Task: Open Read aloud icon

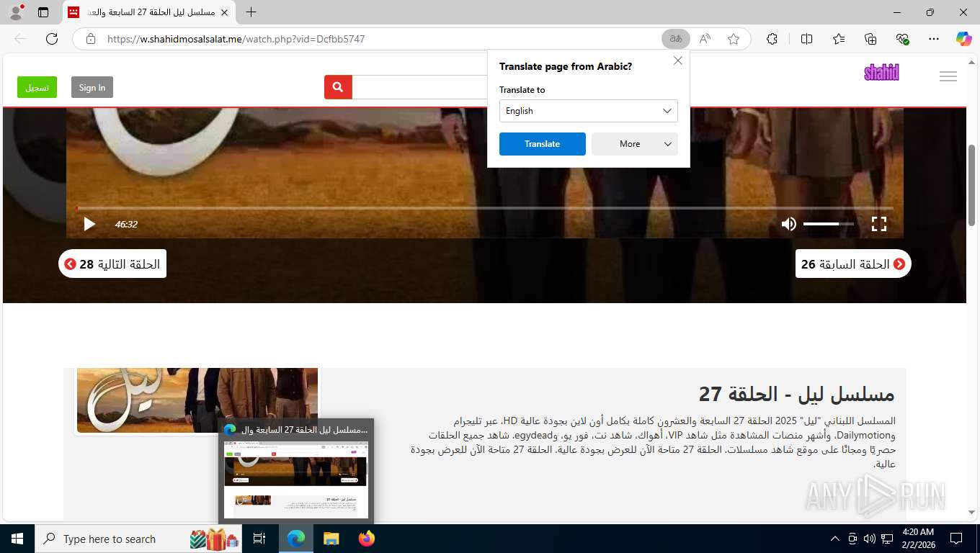Action: click(x=705, y=39)
